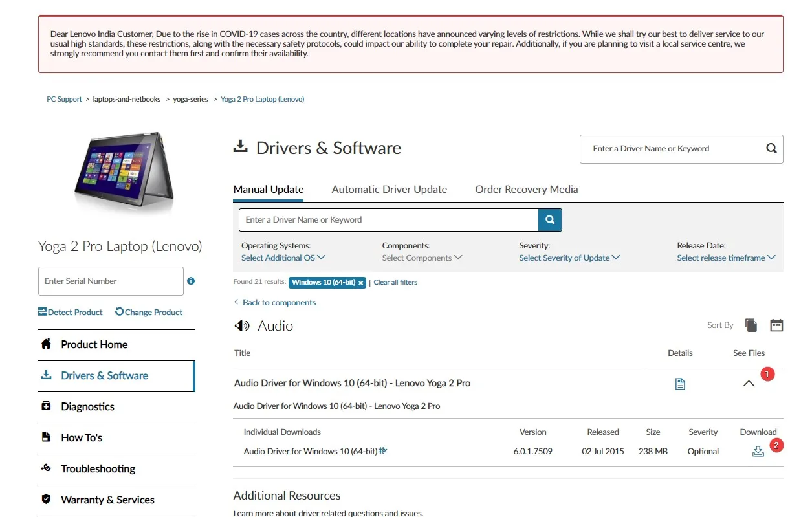Sort drivers by title icon

coord(751,325)
